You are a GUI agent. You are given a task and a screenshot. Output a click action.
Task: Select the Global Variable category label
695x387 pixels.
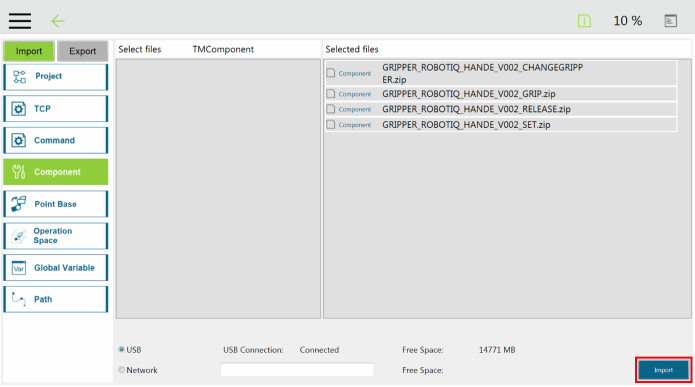tap(64, 268)
